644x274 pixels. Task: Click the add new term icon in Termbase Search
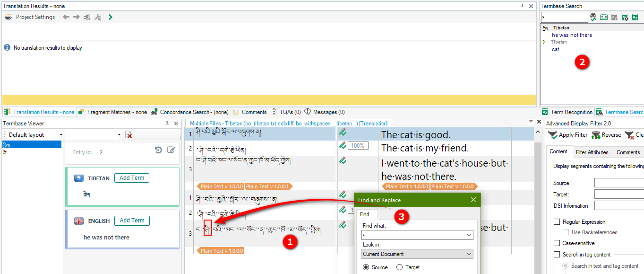click(614, 17)
